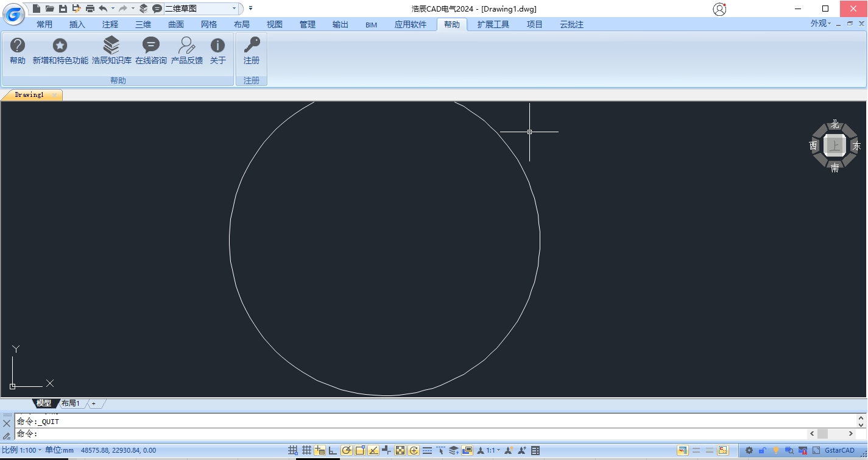This screenshot has height=460, width=868.
Task: Show the 关于 about info icon
Action: (218, 51)
